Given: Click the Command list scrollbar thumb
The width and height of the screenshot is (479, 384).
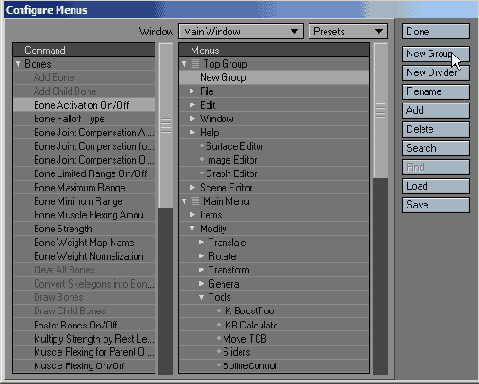Looking at the screenshot, I should coord(166,126).
